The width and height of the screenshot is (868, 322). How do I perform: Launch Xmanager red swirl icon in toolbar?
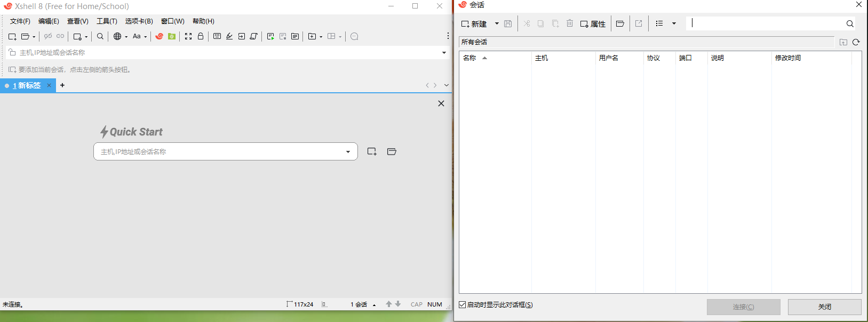159,36
